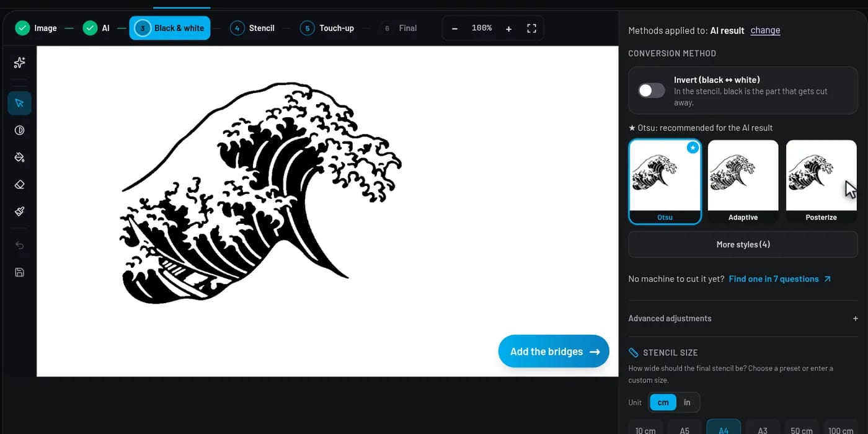868x434 pixels.
Task: Go to the Stencil step tab
Action: click(x=253, y=28)
